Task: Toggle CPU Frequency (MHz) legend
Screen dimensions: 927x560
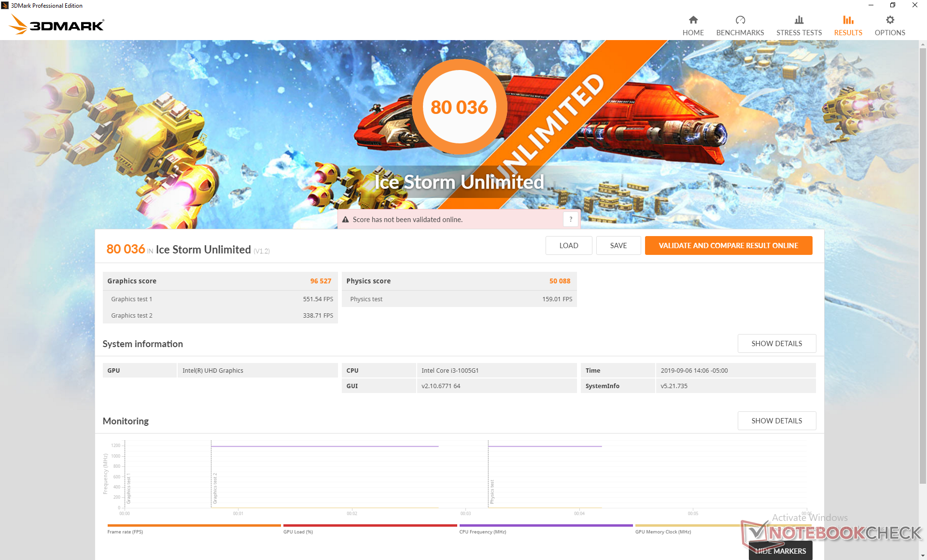Action: point(482,532)
